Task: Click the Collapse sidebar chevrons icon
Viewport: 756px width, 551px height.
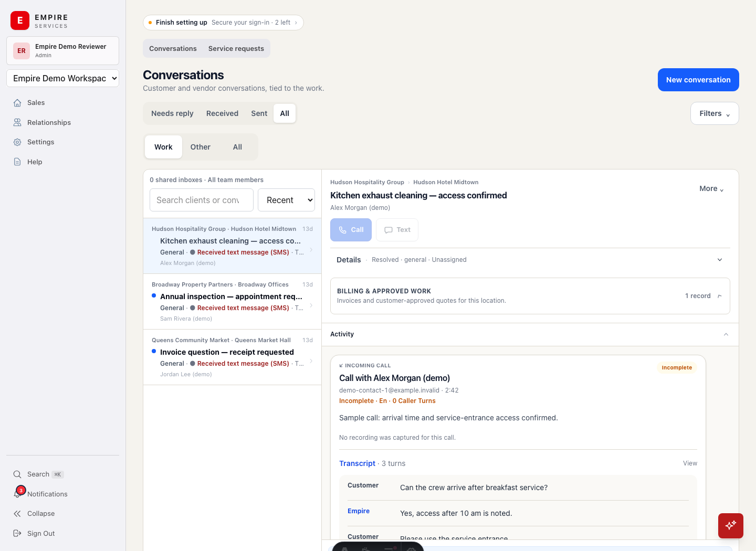Action: point(17,514)
